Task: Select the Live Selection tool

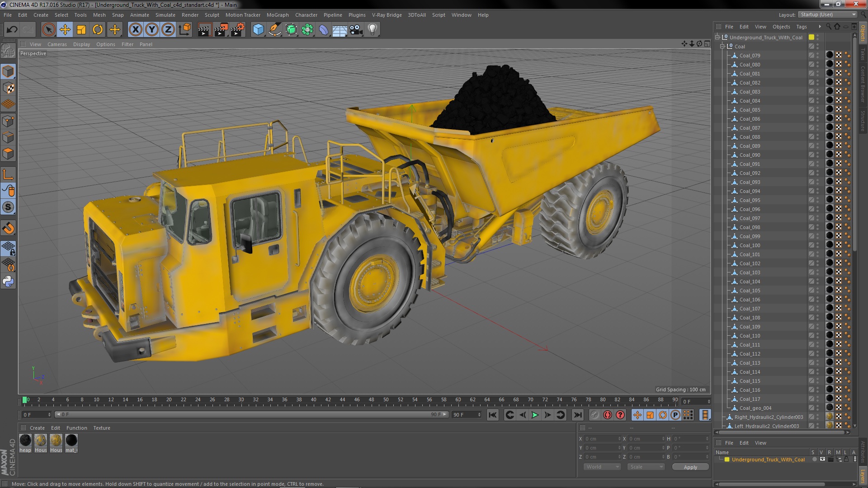Action: [48, 30]
